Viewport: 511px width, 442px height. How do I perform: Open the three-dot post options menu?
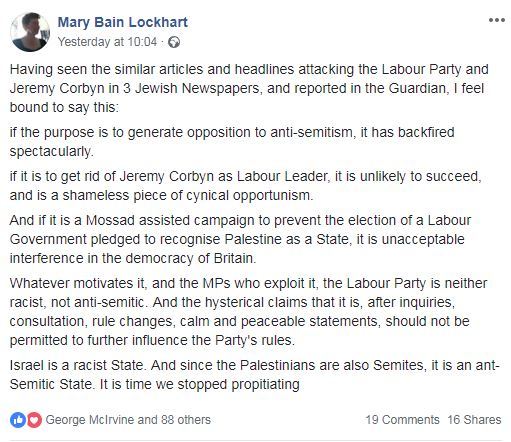pos(497,20)
